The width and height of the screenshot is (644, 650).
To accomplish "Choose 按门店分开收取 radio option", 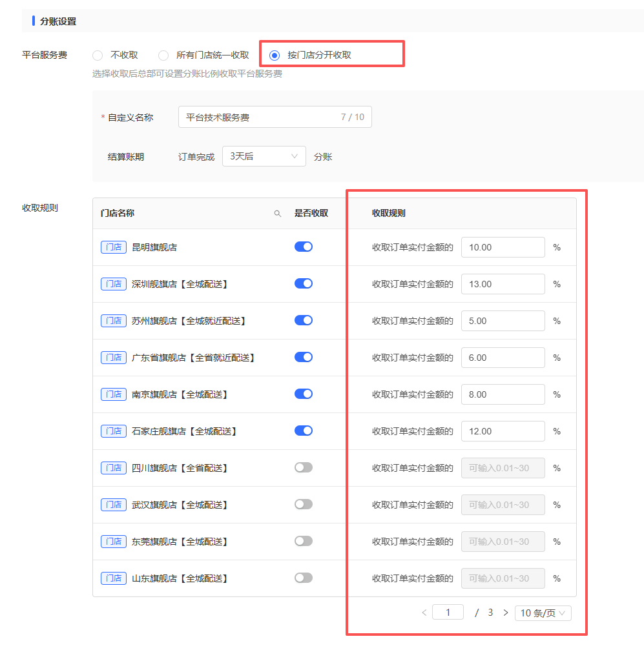I will (275, 56).
